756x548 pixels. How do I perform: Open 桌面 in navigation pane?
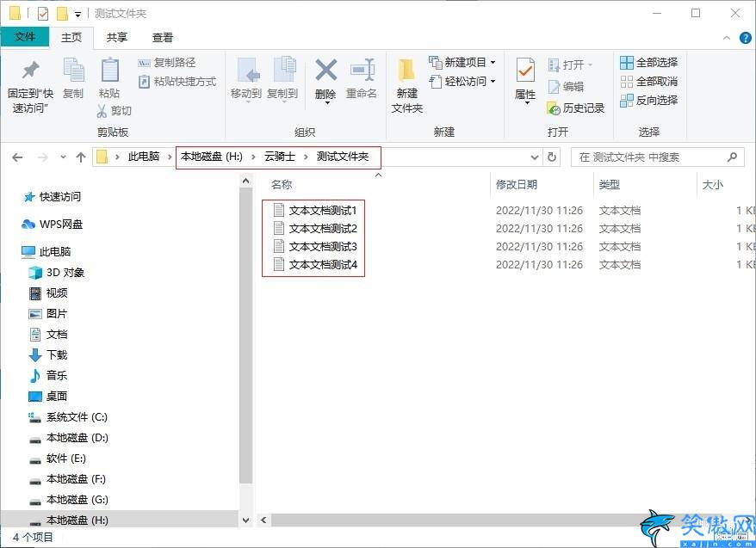[48, 397]
